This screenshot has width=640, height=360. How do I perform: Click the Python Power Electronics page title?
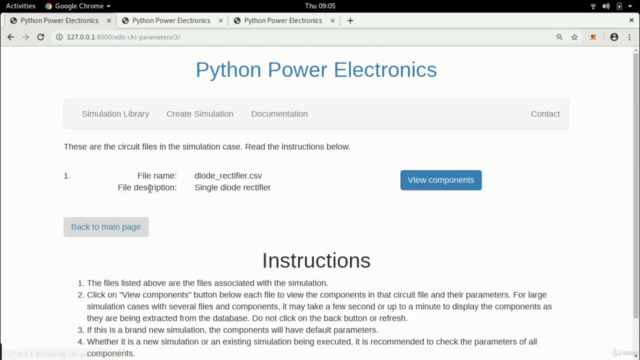(x=316, y=70)
